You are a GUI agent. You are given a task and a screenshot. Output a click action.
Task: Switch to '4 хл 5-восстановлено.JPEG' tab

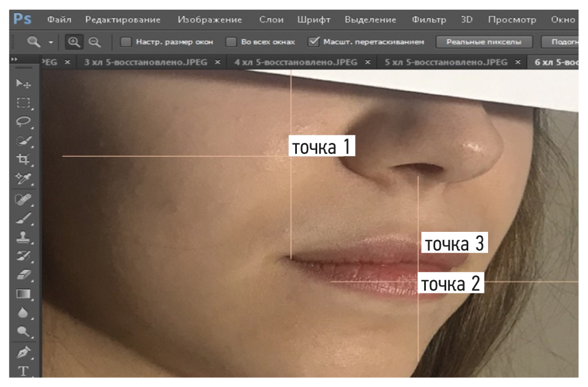coord(296,62)
